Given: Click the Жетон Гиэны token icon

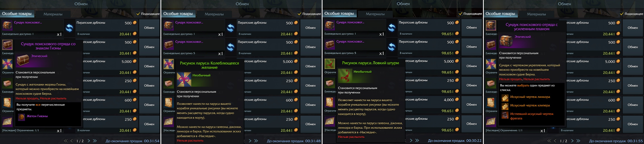Looking at the screenshot, I should pyautogui.click(x=21, y=117).
